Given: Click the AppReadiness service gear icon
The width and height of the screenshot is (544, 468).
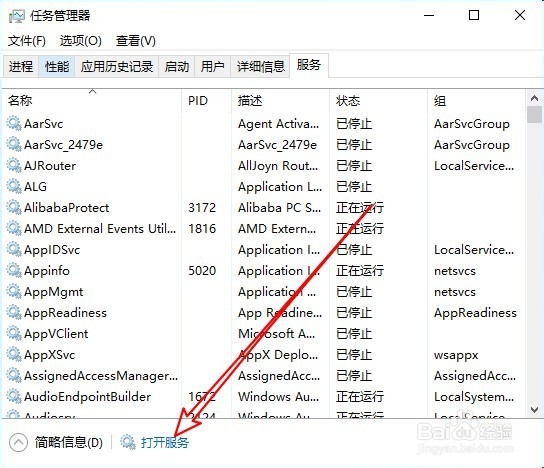Looking at the screenshot, I should point(14,313).
